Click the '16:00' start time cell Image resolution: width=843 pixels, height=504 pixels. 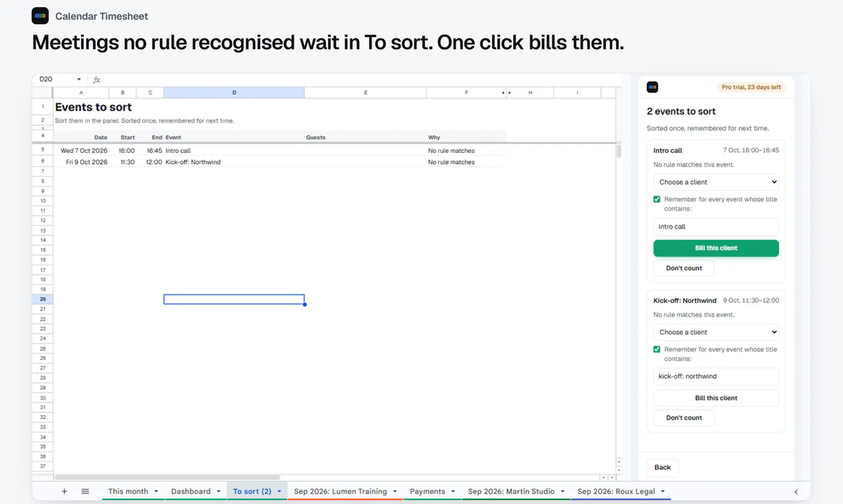[127, 151]
